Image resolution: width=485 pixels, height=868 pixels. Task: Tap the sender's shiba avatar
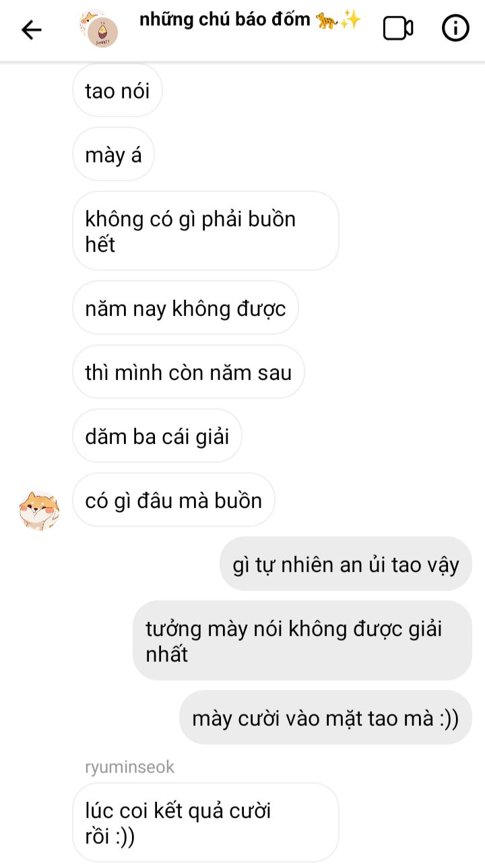point(39,510)
